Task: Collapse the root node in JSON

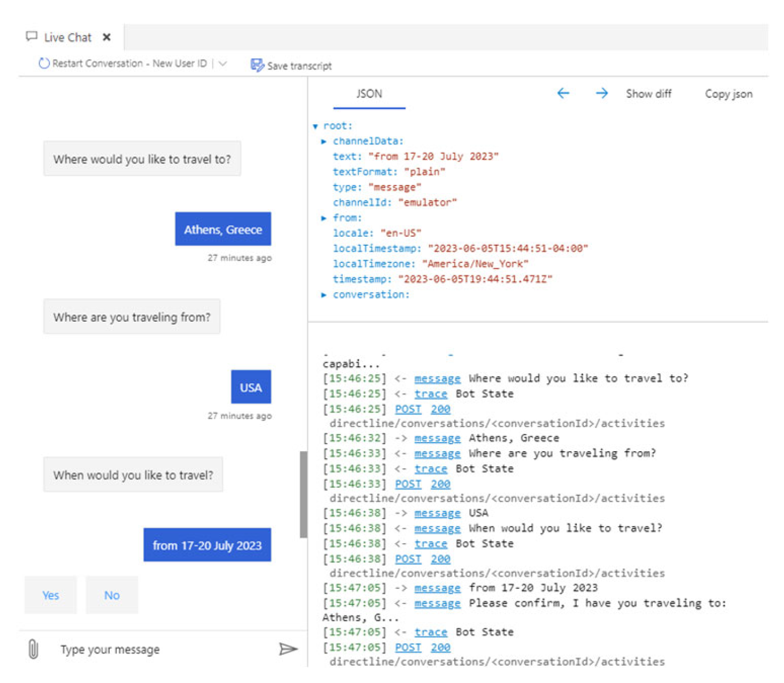Action: coord(315,126)
